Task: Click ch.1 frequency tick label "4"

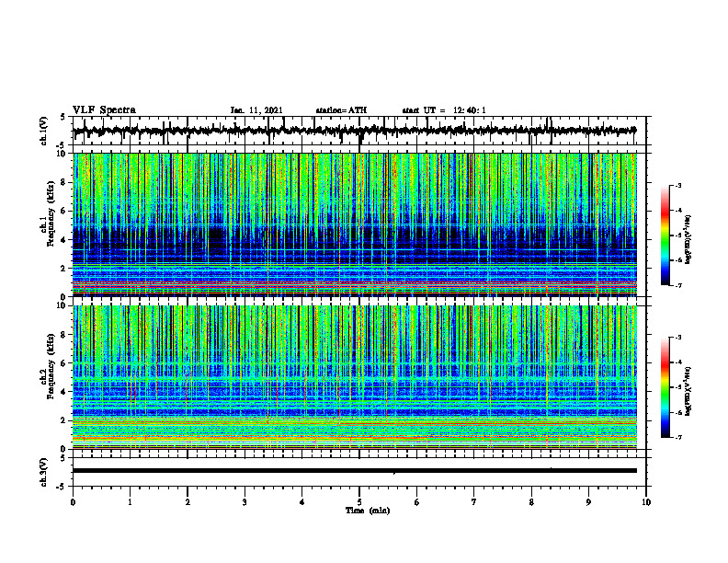Action: point(64,240)
